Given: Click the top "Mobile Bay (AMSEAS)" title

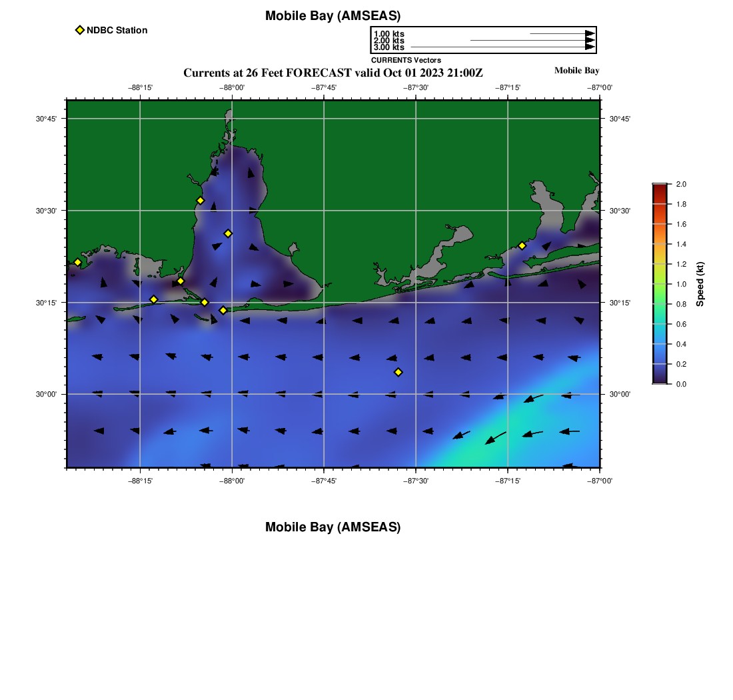Looking at the screenshot, I should (x=333, y=16).
